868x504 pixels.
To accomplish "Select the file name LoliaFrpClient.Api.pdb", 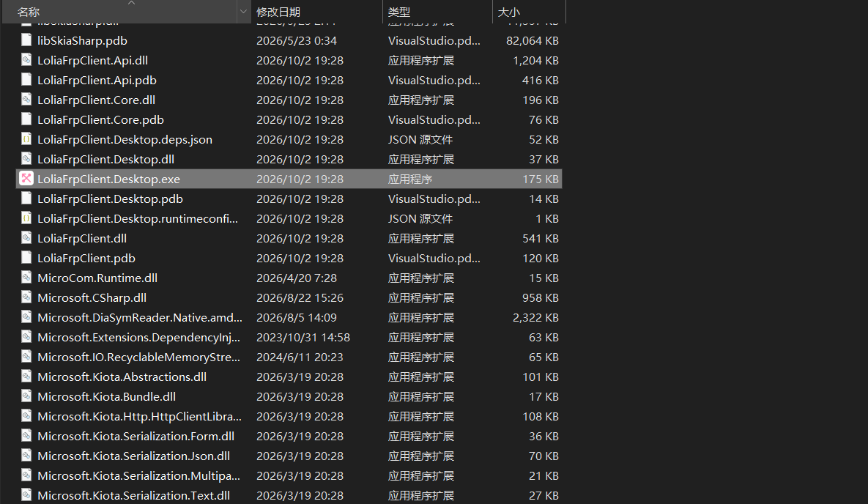I will 97,81.
